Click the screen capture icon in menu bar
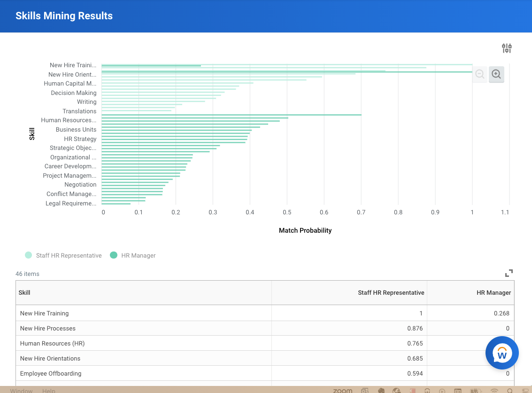This screenshot has width=532, height=393. [x=365, y=390]
